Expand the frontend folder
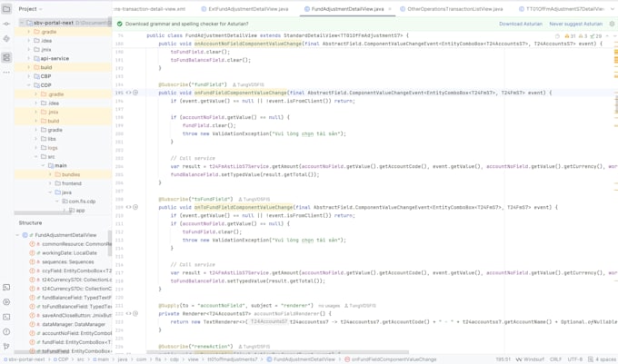Image resolution: width=618 pixels, height=364 pixels. (50, 183)
